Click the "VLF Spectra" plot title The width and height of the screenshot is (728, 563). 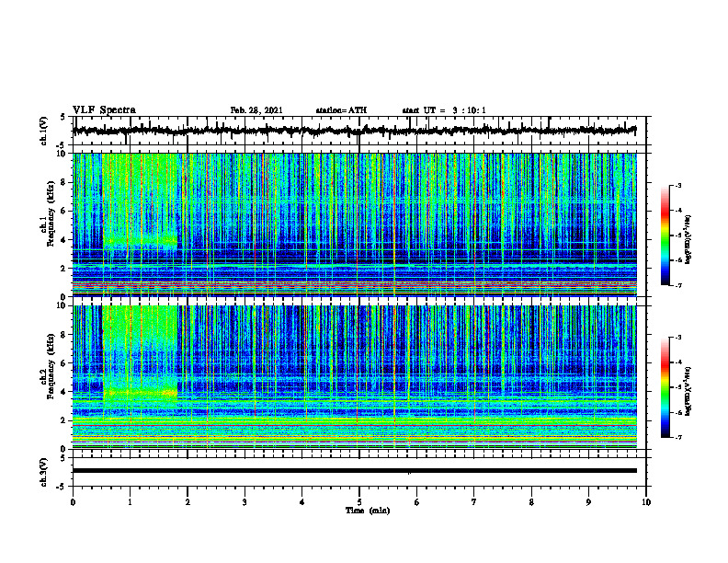[x=104, y=110]
